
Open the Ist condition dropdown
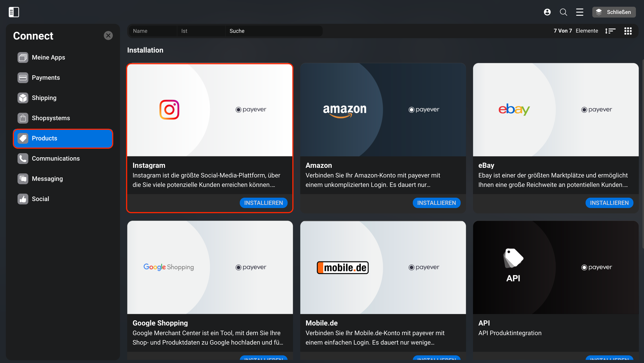pyautogui.click(x=201, y=31)
